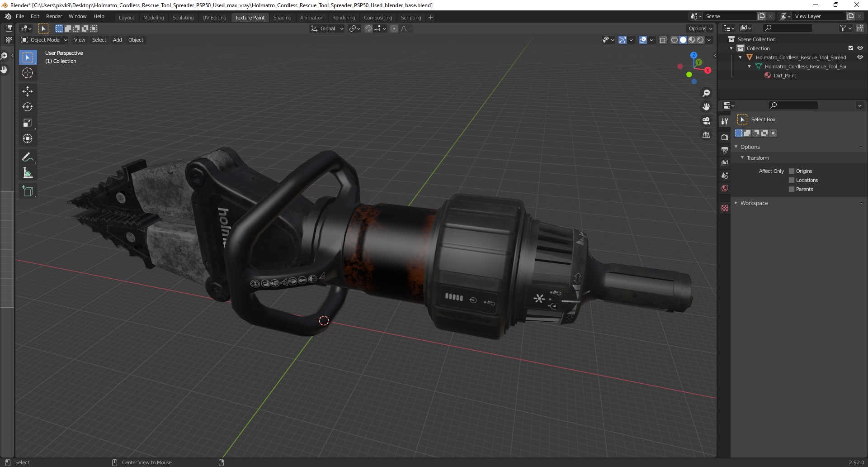Switch to Rendered viewport shading
The image size is (868, 467).
coord(700,40)
